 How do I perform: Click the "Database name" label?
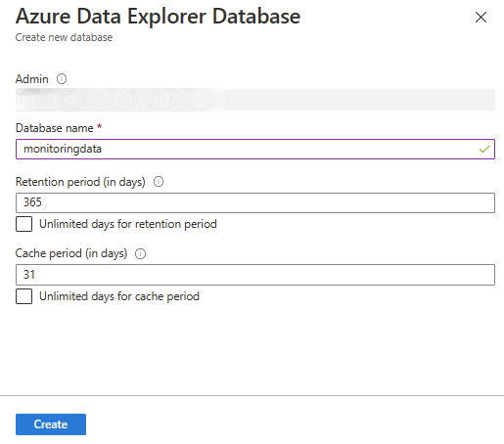coord(55,128)
